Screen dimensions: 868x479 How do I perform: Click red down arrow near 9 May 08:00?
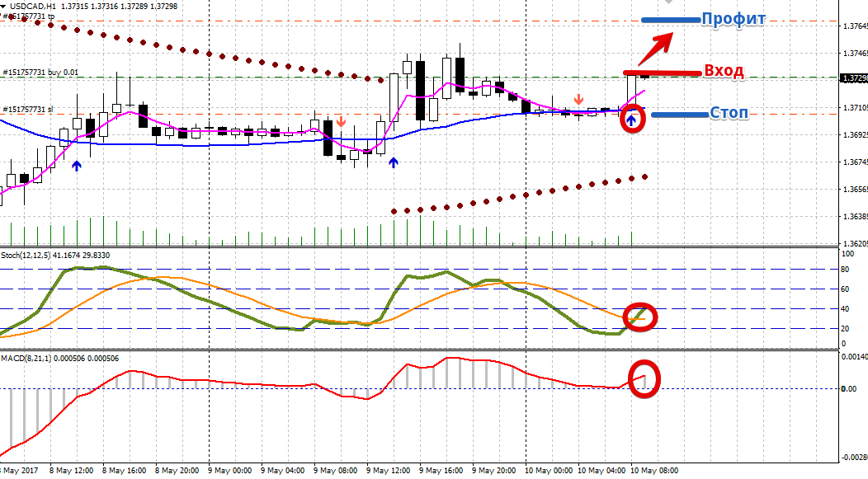pyautogui.click(x=341, y=122)
